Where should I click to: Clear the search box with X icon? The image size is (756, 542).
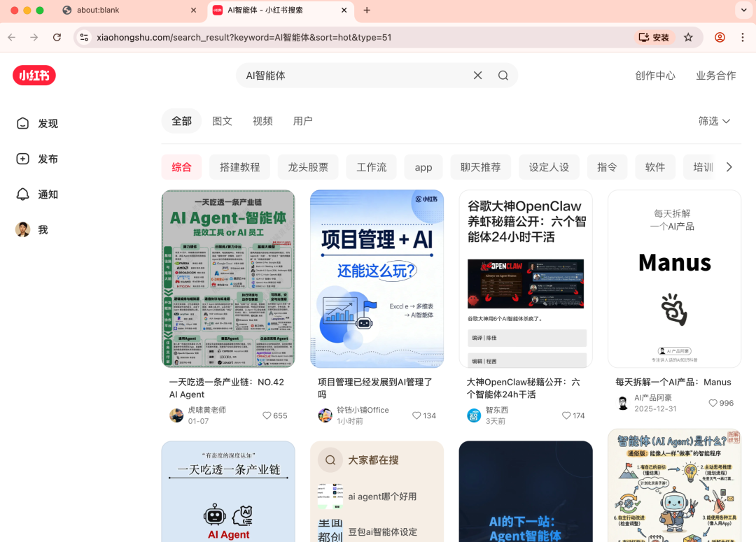click(477, 76)
